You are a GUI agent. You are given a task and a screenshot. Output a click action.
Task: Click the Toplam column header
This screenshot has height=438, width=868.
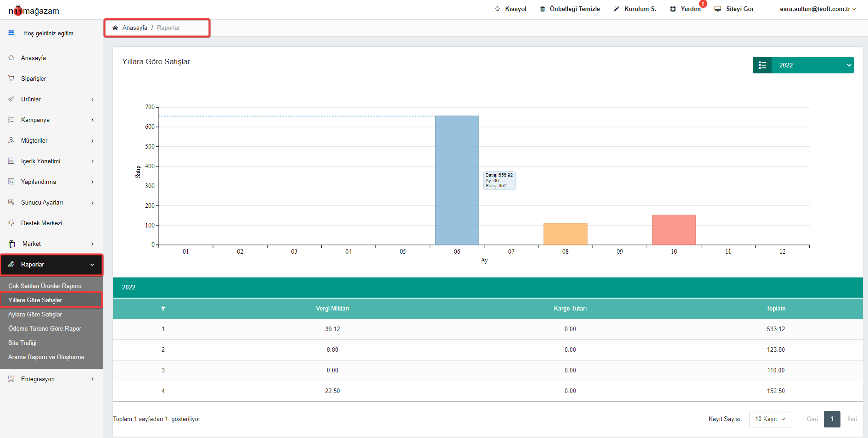click(x=776, y=309)
